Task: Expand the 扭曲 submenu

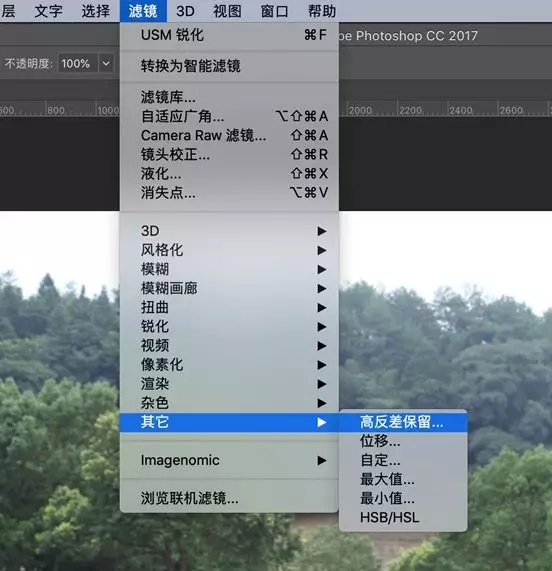Action: pos(229,307)
